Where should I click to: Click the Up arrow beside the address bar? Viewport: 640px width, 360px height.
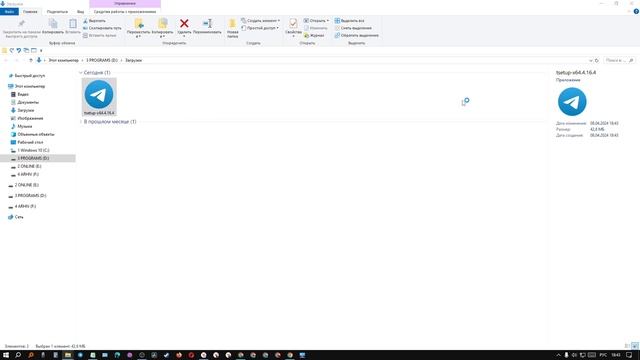point(31,60)
